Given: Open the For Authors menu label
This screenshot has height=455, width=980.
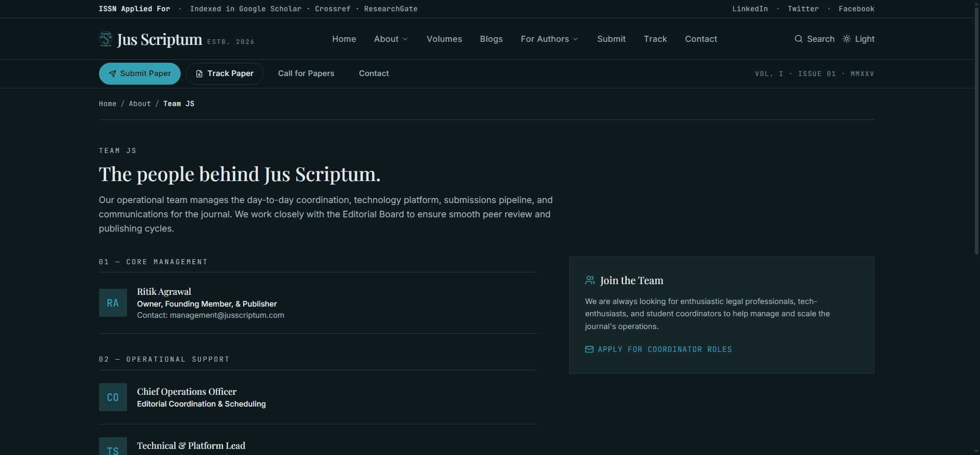Looking at the screenshot, I should click(545, 39).
